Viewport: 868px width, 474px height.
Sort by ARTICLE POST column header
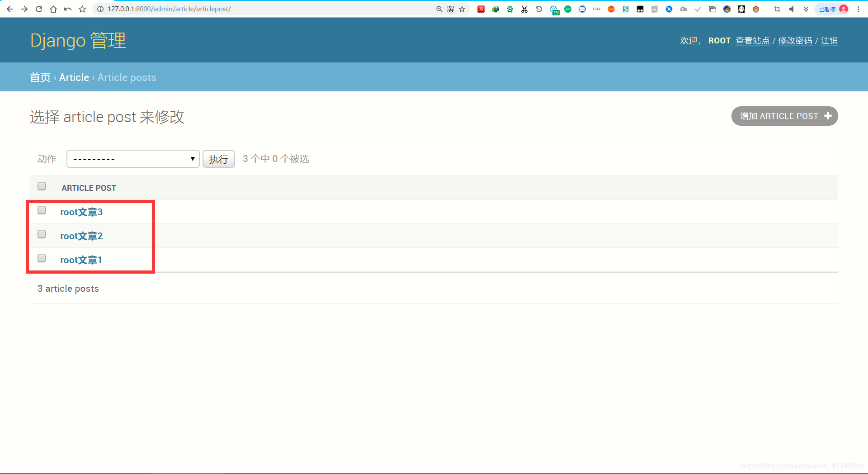[89, 188]
